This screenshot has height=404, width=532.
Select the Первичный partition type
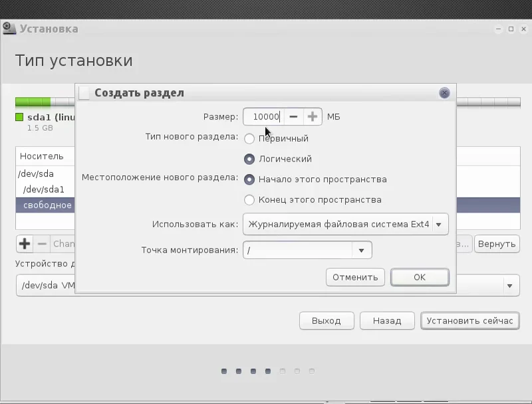249,139
